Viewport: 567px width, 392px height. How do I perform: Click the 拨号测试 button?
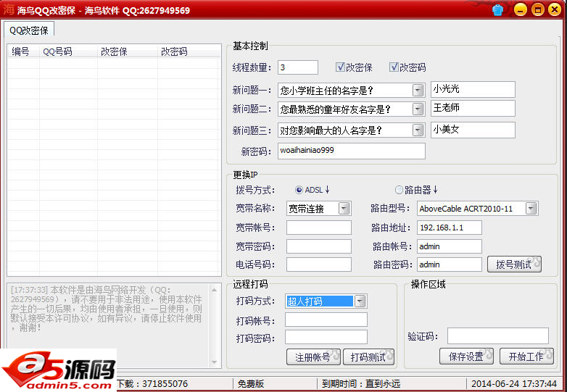[514, 264]
